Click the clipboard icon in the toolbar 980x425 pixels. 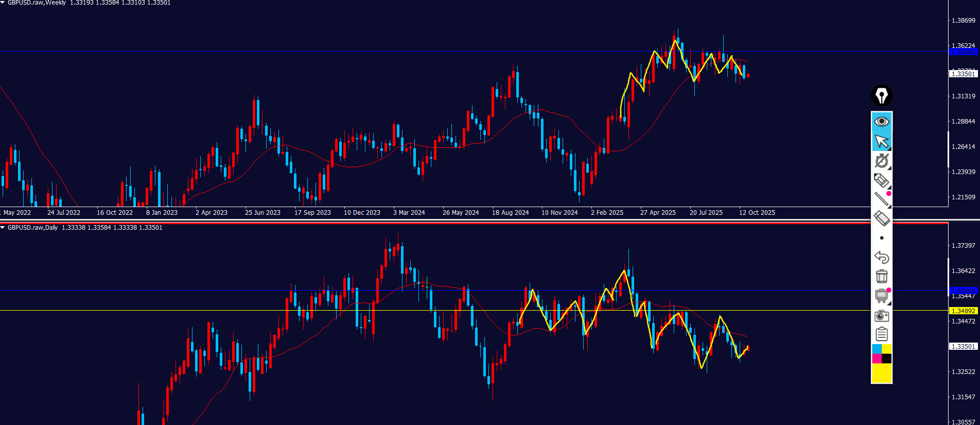coord(881,334)
